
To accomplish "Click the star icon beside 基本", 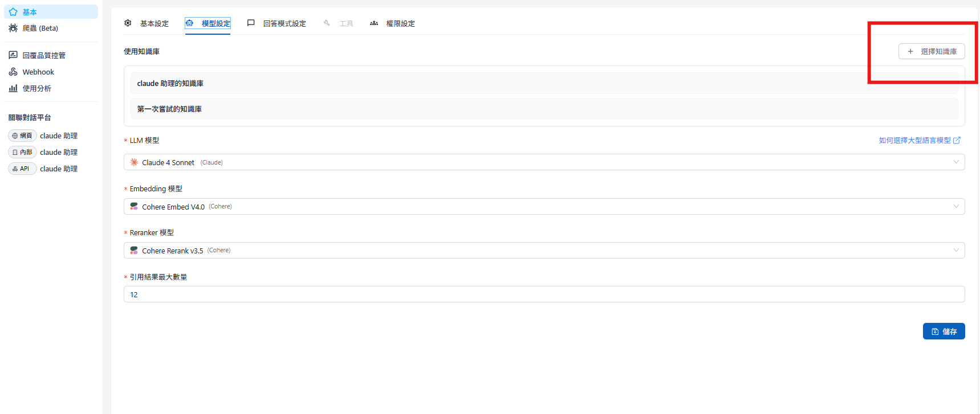I will pyautogui.click(x=13, y=12).
